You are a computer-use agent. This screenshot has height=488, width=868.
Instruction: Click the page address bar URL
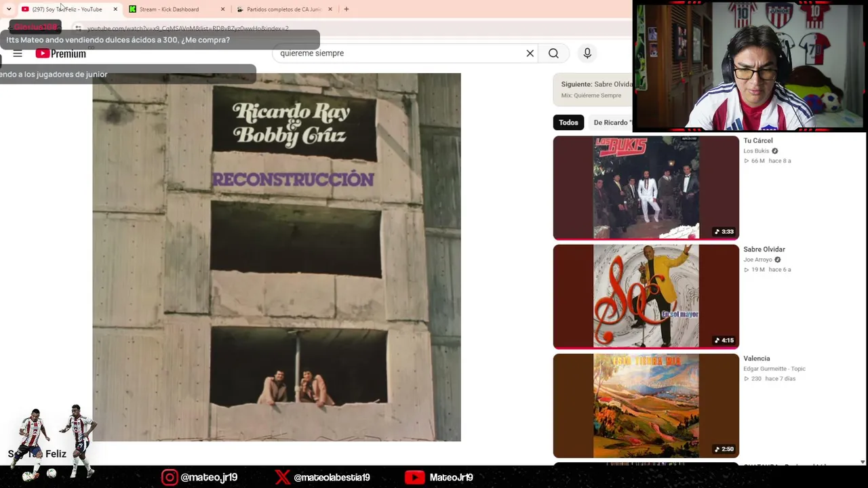point(188,28)
